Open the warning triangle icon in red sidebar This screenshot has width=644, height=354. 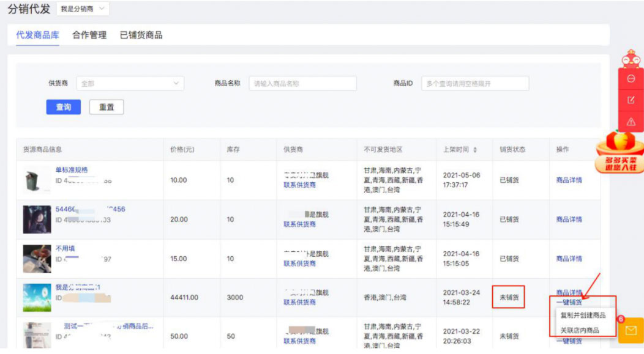click(631, 123)
